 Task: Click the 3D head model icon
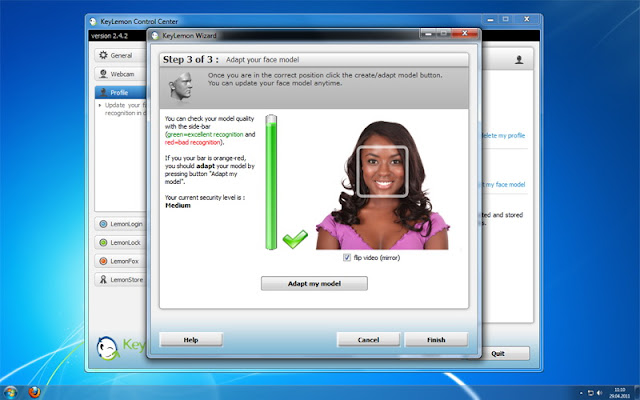coord(180,87)
